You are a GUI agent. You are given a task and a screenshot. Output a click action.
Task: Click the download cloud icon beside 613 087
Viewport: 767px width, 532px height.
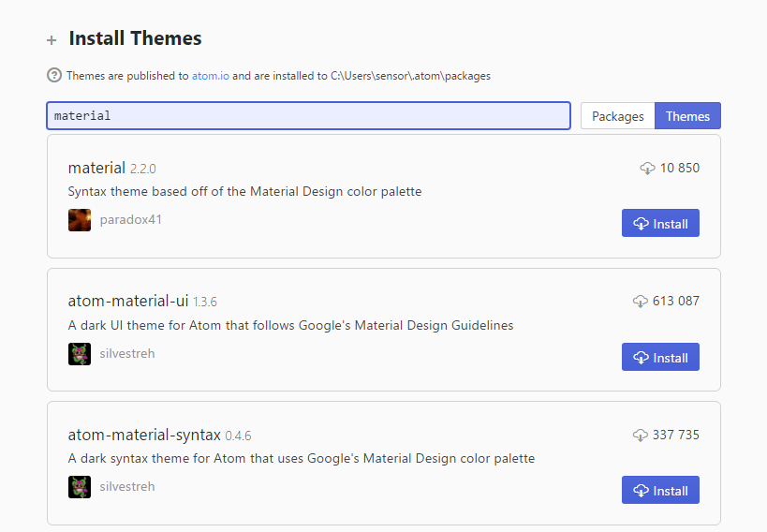pos(641,301)
